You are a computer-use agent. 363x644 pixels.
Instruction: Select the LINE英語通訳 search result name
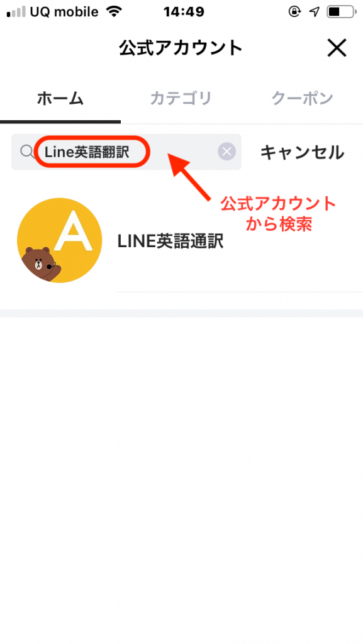[x=170, y=241]
